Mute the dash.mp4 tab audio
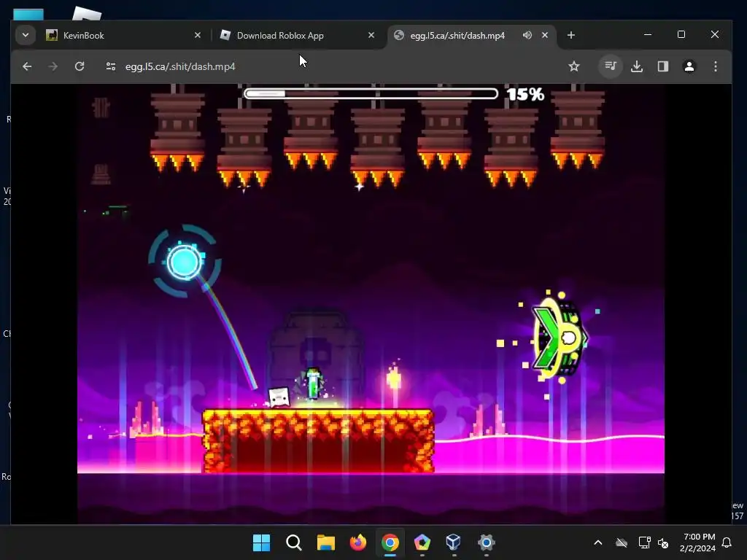This screenshot has height=560, width=747. [527, 35]
